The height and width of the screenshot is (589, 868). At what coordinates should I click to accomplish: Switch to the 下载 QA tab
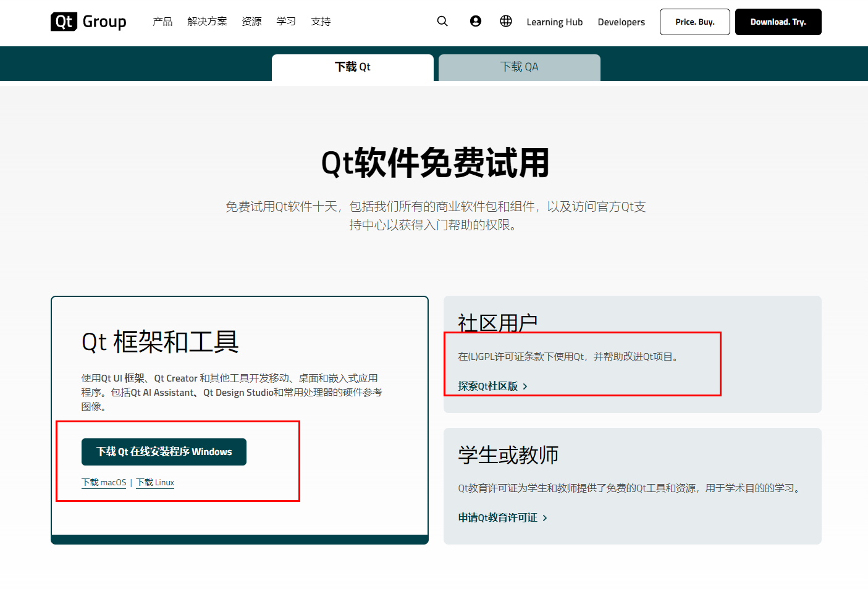(x=520, y=67)
